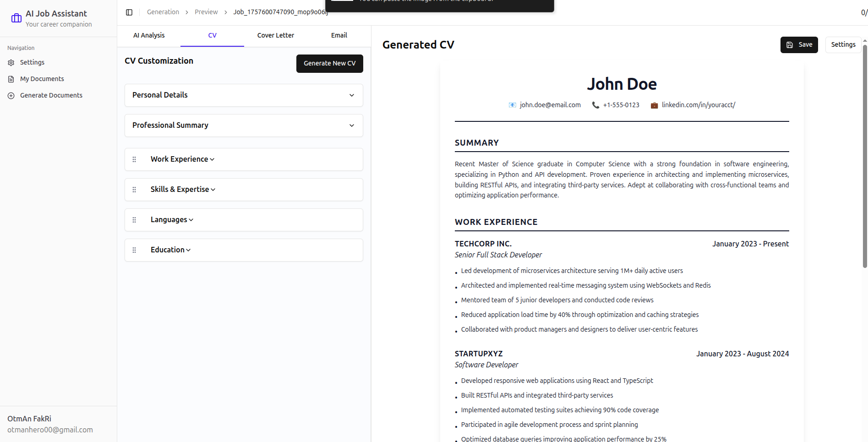Screen dimensions: 868x442
Task: Click the drag handle beside Education
Action: tap(134, 250)
